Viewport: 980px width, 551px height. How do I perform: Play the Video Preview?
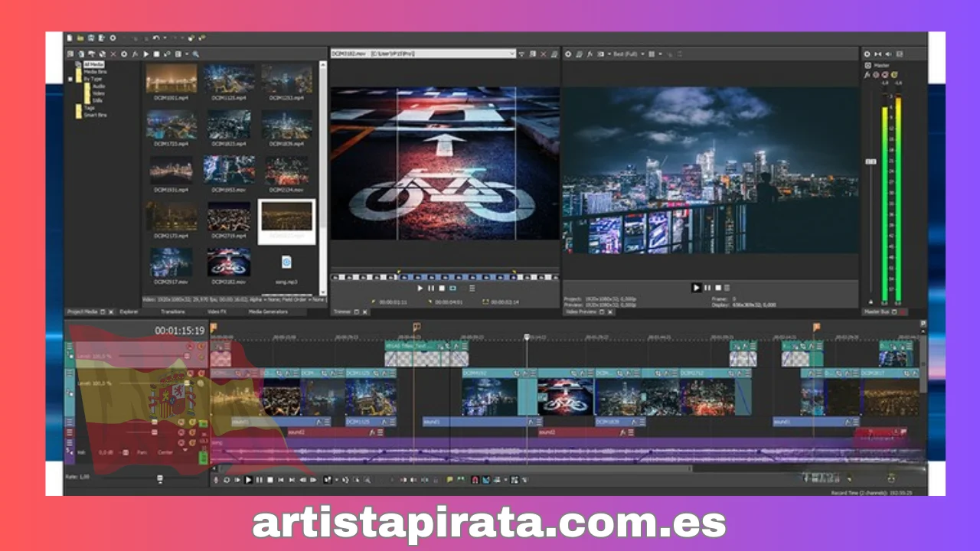pyautogui.click(x=696, y=288)
